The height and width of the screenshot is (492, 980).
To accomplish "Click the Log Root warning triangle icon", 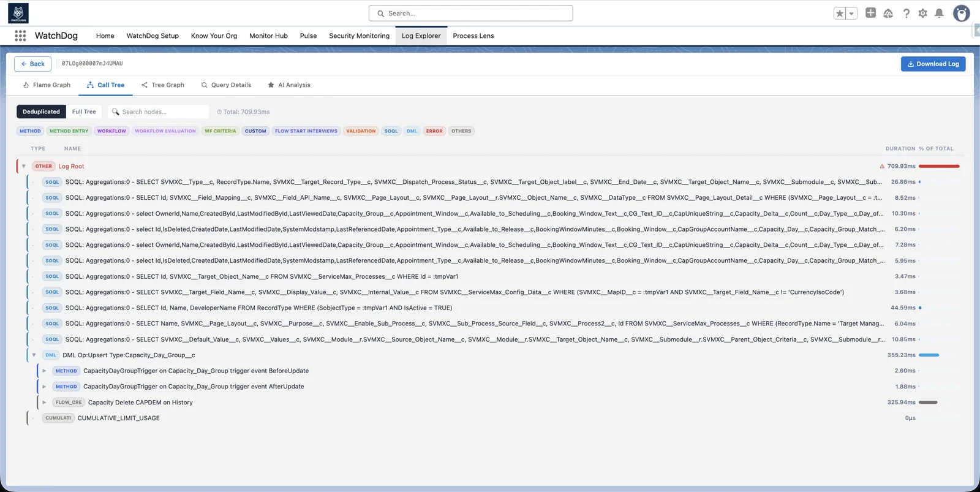I will coord(882,166).
